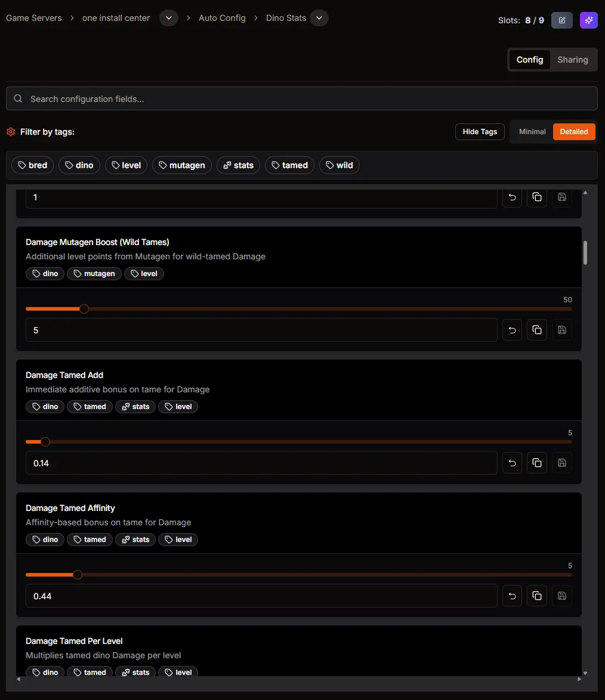Toggle the stats filter tag
Viewport: 605px width, 700px height.
[x=237, y=165]
